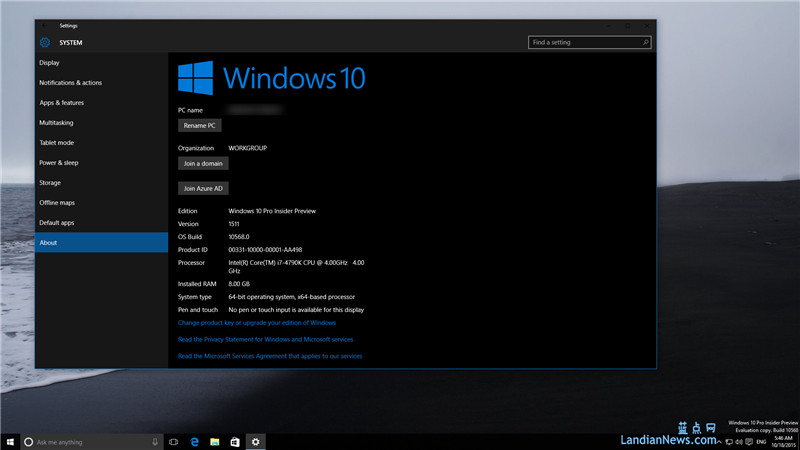Open Change product key or upgrade link
The width and height of the screenshot is (800, 450).
257,322
